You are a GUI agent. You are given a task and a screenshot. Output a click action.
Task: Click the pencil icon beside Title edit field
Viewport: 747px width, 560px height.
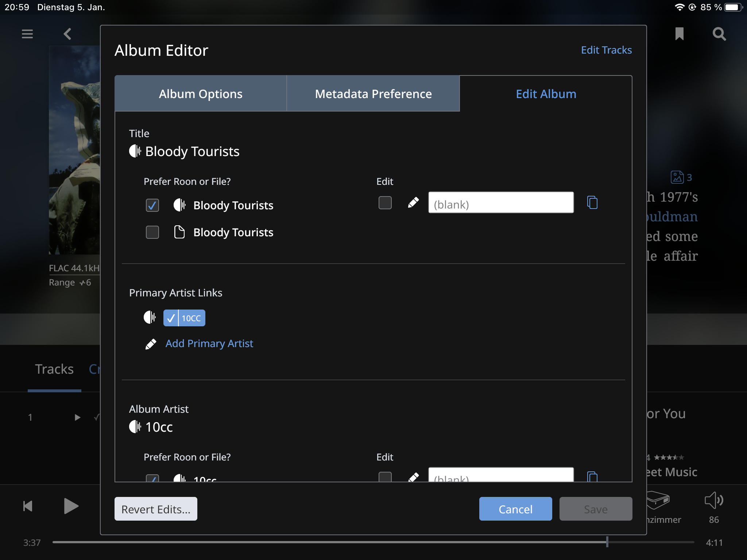(x=413, y=203)
